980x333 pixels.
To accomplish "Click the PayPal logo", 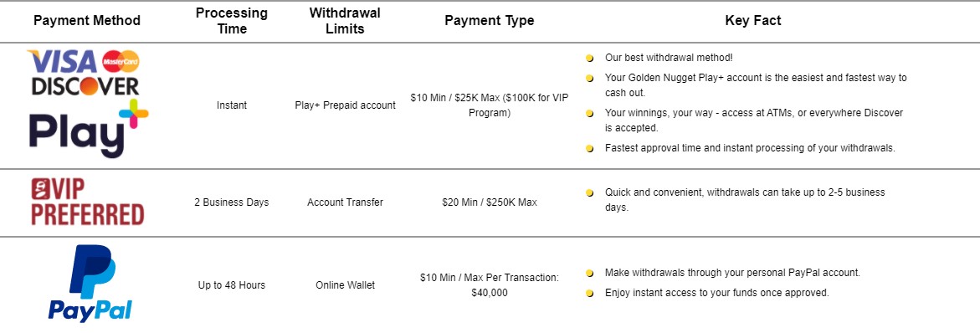I will pos(90,284).
